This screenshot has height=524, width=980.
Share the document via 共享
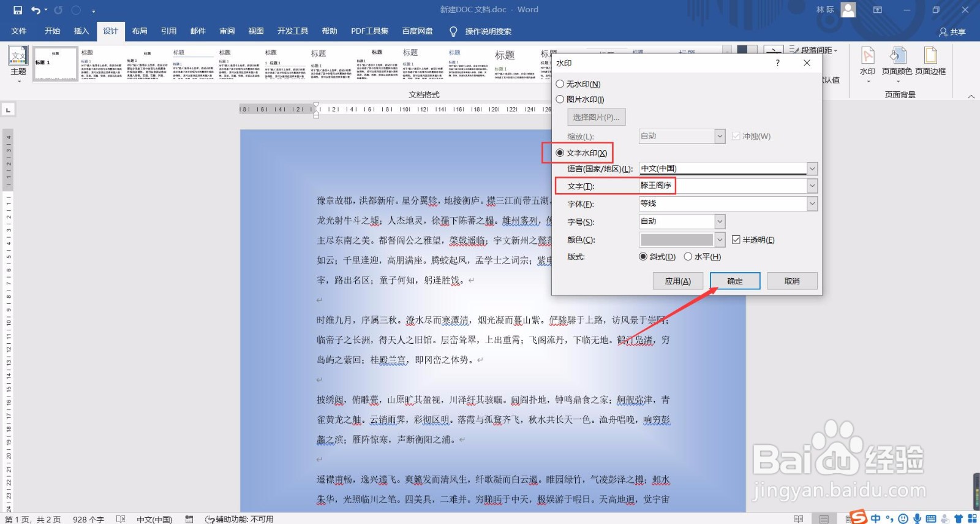click(x=953, y=32)
